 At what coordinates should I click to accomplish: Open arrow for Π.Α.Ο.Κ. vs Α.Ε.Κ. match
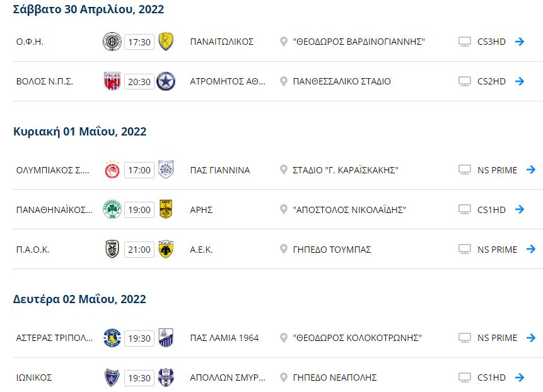531,250
